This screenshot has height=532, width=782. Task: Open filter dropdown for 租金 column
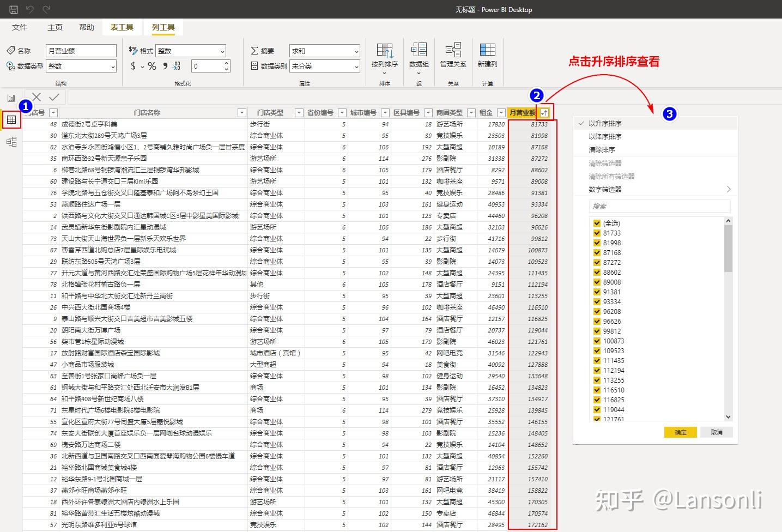point(501,113)
